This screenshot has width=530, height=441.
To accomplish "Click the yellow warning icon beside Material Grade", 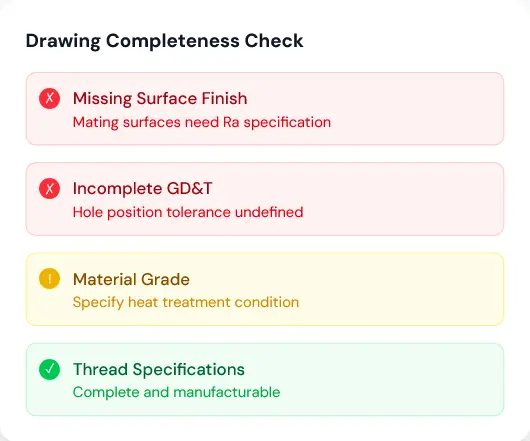I will [x=49, y=279].
